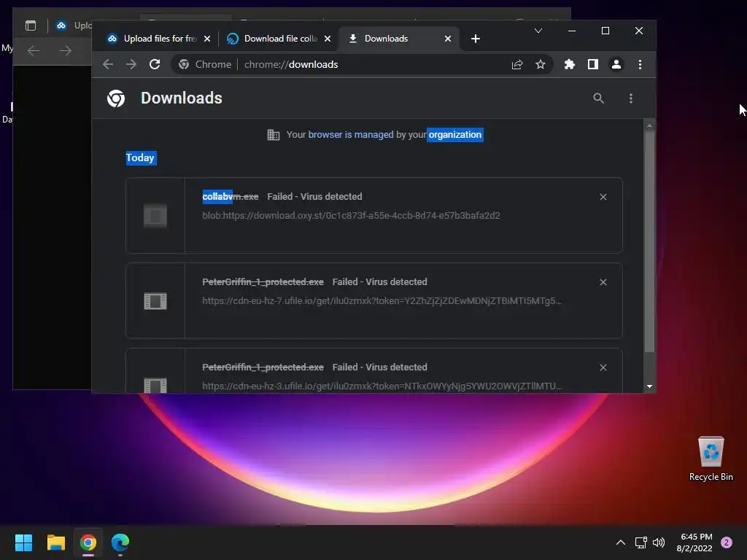Screen dimensions: 747x560
Task: Select the Recycle Bin desktop icon
Action: (711, 458)
